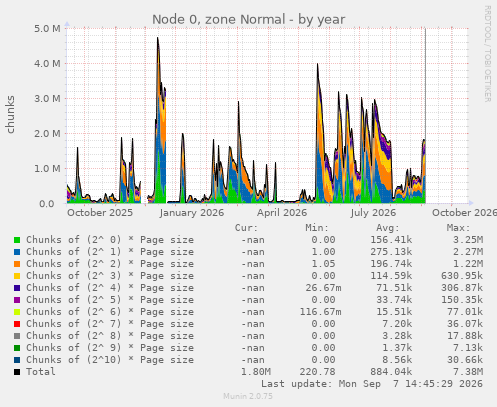This screenshot has width=497, height=407.
Task: Click the min value '116.67m' for 2^ 6
Action: [x=320, y=312]
